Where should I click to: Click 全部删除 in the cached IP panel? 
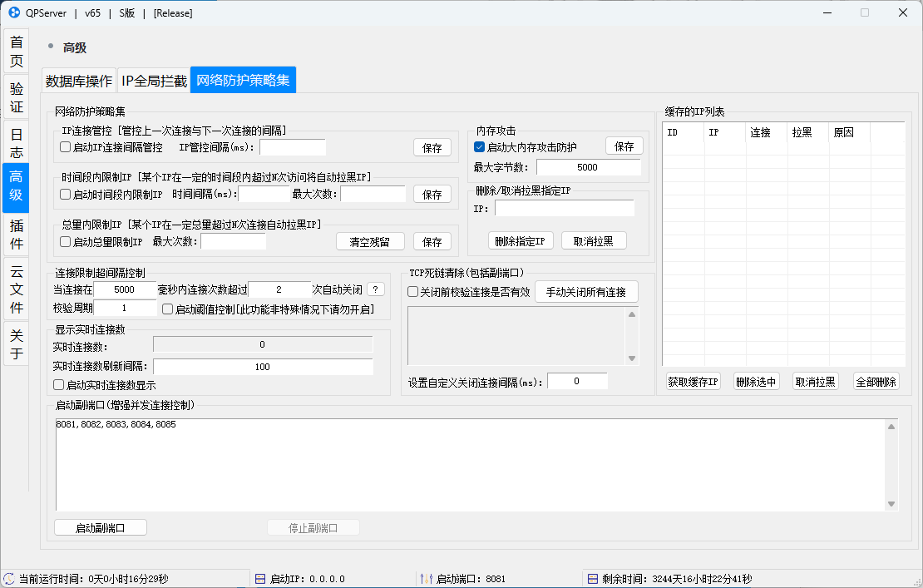coord(876,380)
